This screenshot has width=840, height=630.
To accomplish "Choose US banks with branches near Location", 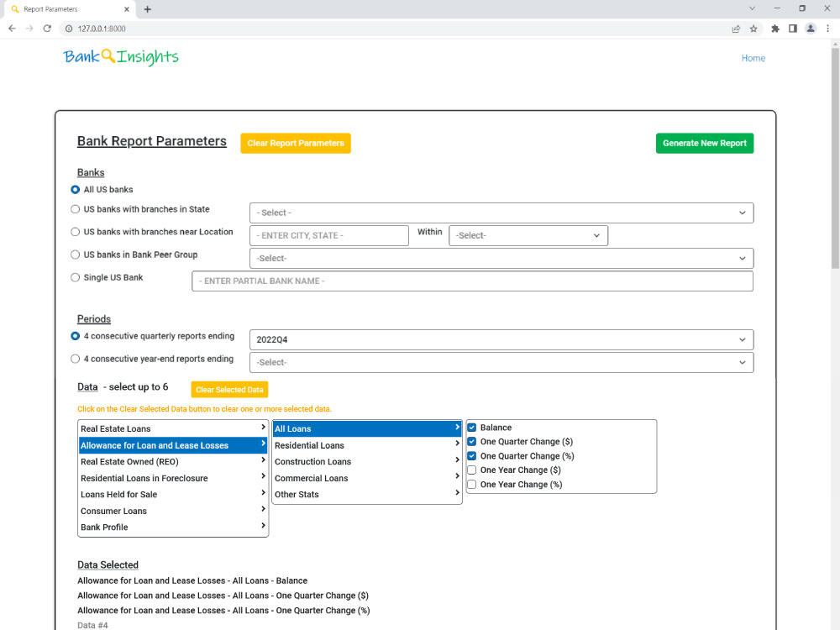I will [76, 232].
